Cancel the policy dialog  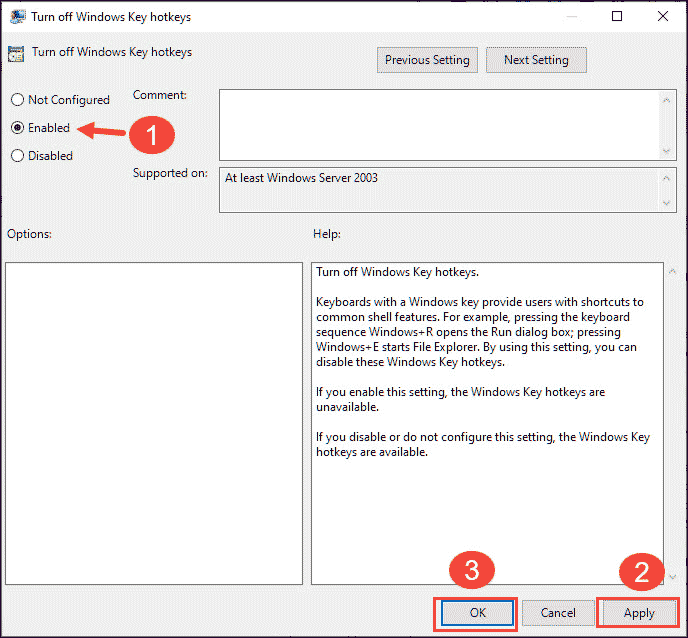click(x=558, y=613)
